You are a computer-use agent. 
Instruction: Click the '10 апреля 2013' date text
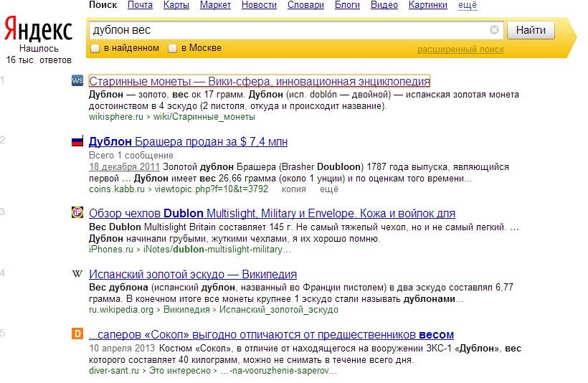[x=122, y=349]
